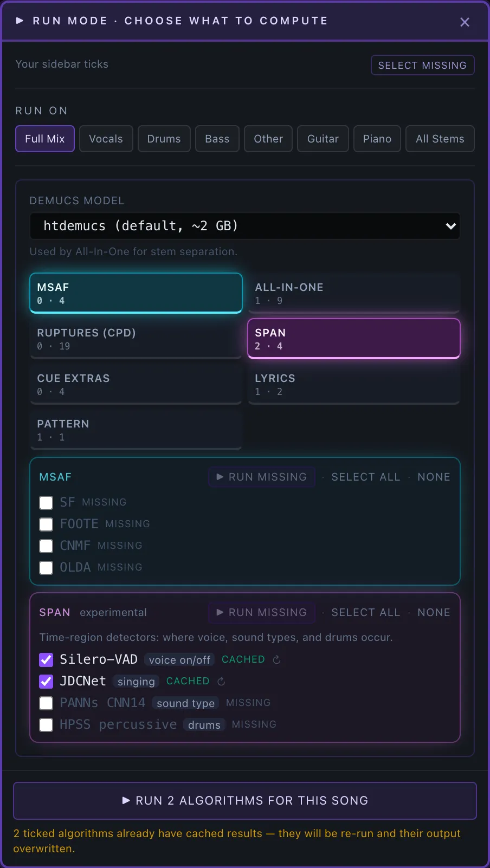
Task: Expand the All-In-One algorithm group
Action: click(354, 293)
